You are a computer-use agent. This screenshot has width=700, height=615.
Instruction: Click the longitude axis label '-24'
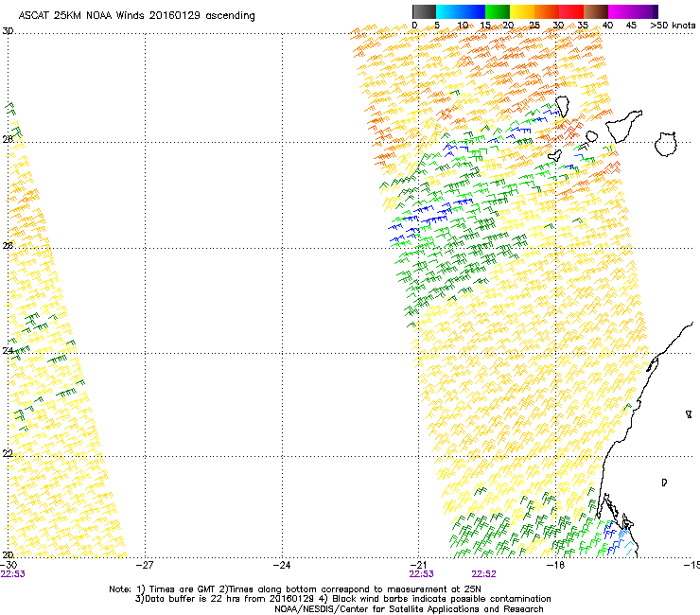(x=282, y=565)
